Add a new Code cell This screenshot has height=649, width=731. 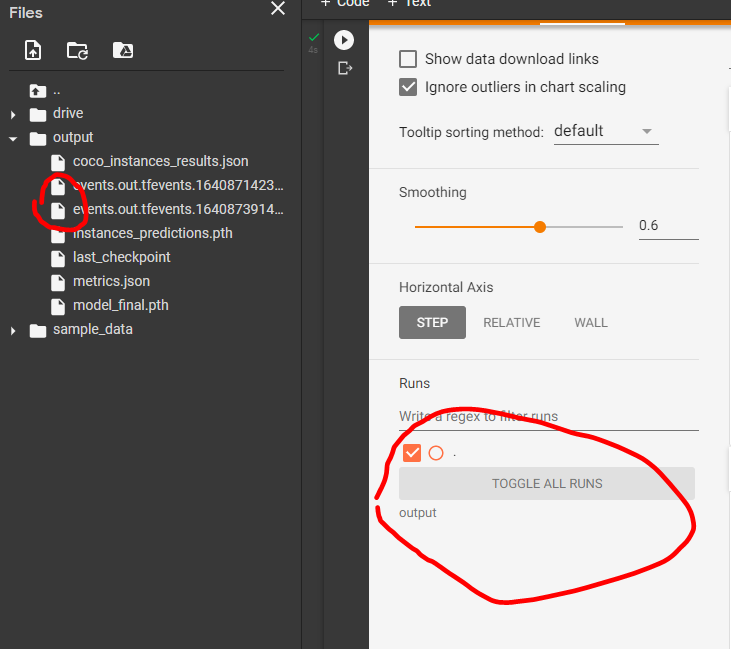345,3
